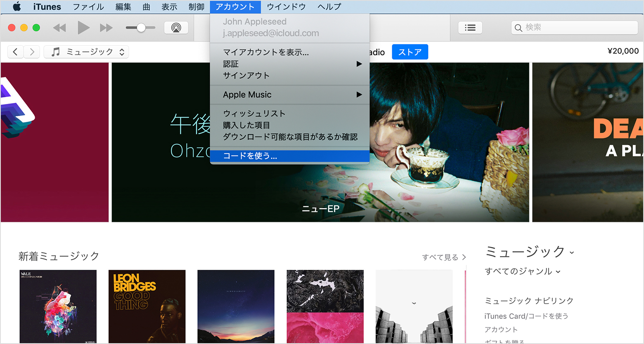Start playback with the play button
Viewport: 644px width, 344px height.
coord(83,28)
